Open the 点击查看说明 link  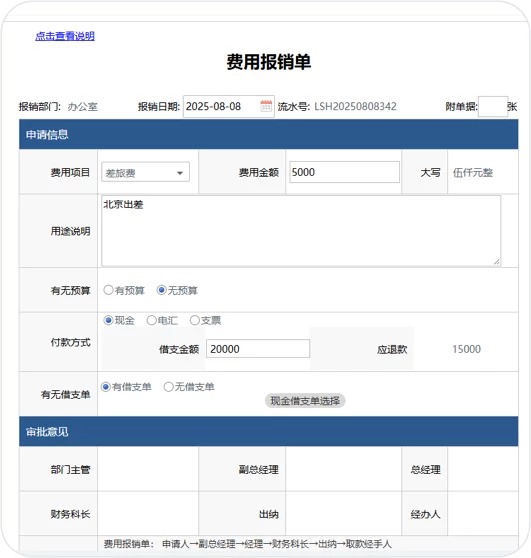pos(65,36)
